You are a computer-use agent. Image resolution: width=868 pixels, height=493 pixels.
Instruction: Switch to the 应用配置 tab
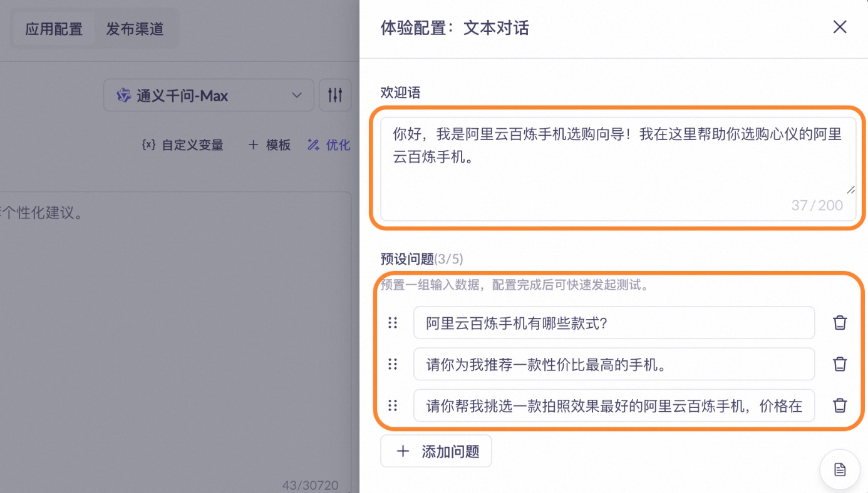(54, 29)
